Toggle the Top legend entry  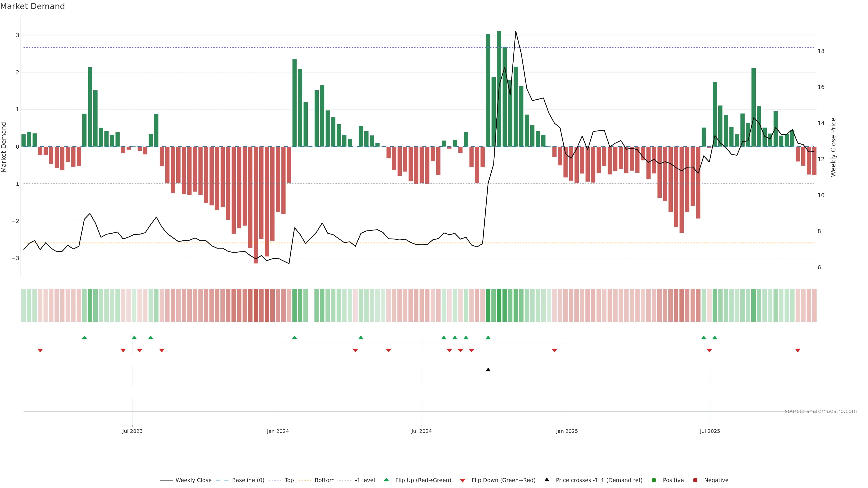point(289,480)
